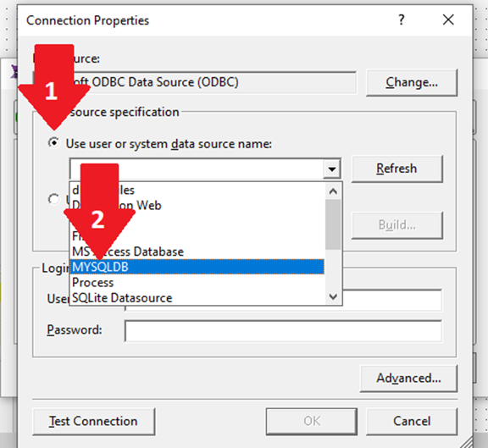Select the second unselected radio option
Image resolution: width=488 pixels, height=448 pixels.
54,199
